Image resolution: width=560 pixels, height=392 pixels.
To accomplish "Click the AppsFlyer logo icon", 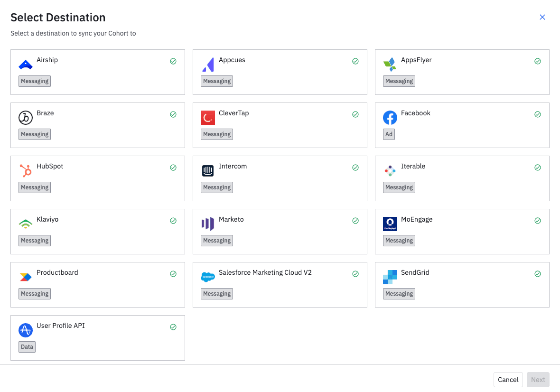I will 390,65.
